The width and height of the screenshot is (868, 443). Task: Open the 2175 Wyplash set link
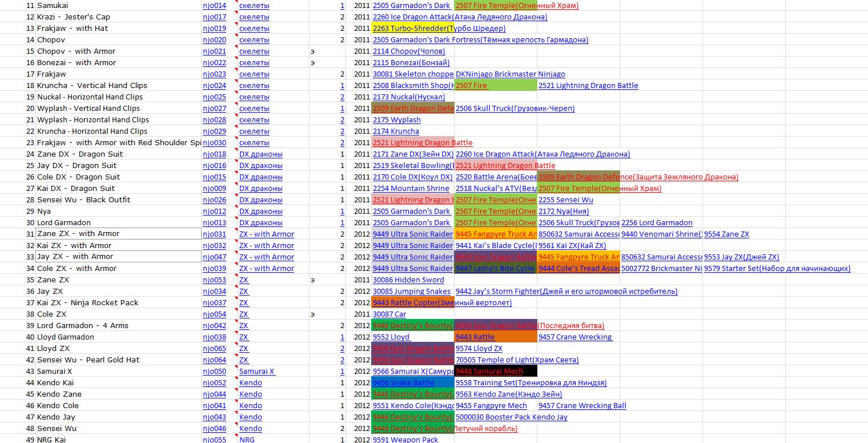[x=397, y=120]
